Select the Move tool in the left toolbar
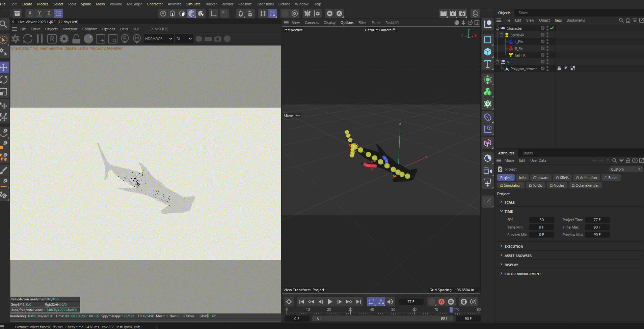Viewport: 644px width, 329px height. tap(4, 67)
